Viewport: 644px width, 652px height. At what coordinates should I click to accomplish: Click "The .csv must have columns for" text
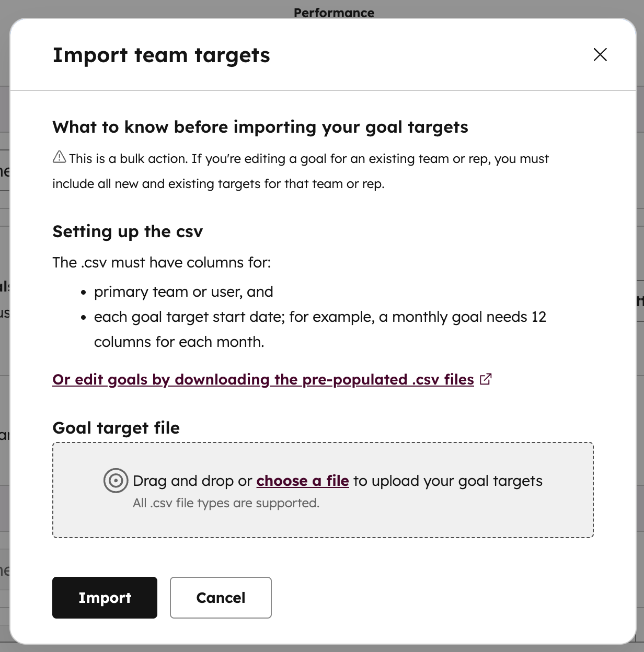pyautogui.click(x=162, y=262)
